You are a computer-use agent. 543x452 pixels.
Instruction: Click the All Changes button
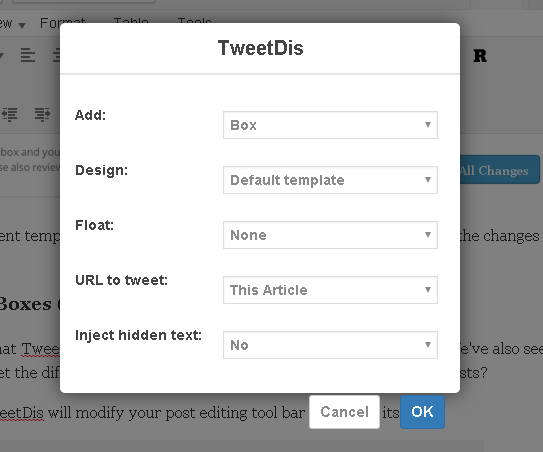coord(499,170)
